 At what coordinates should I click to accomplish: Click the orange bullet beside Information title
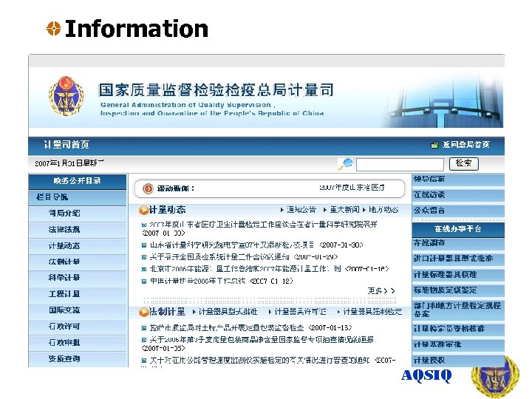point(54,28)
